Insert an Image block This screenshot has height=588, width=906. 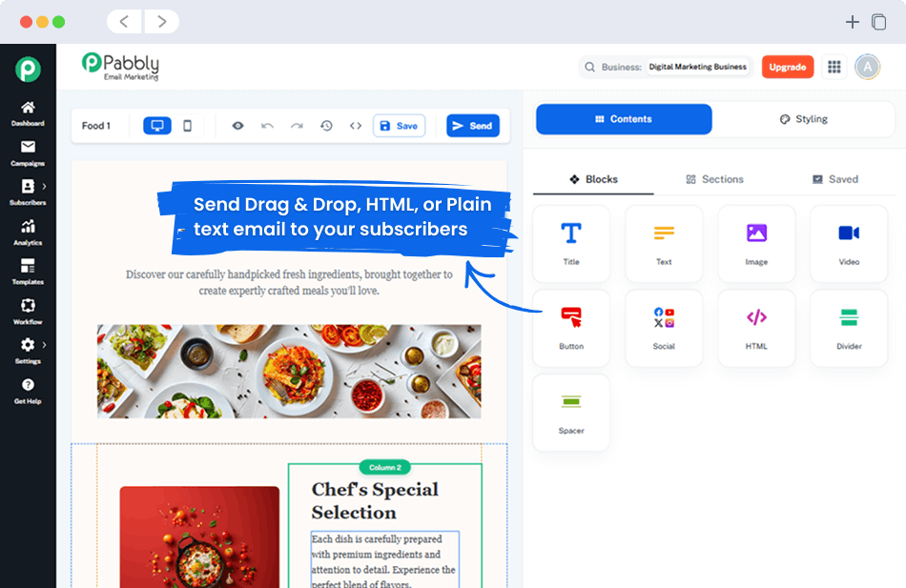756,244
